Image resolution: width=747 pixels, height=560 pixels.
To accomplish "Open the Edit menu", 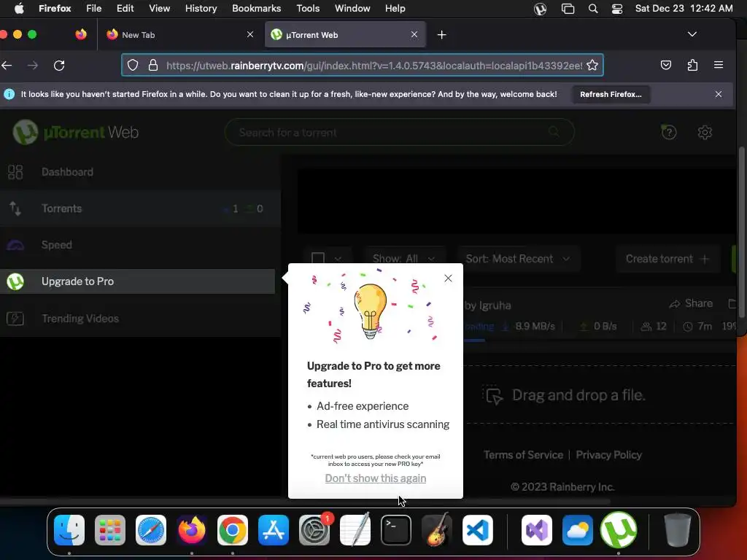I will [x=125, y=9].
